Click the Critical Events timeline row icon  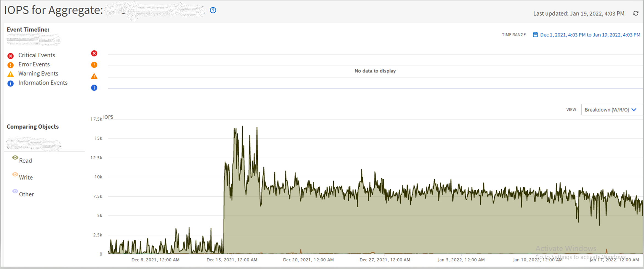(94, 53)
